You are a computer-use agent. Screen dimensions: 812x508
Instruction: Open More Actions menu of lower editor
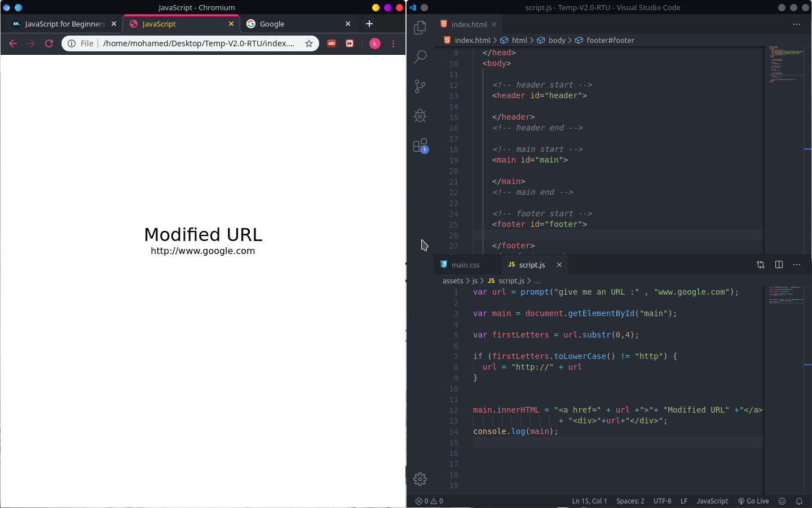(x=797, y=265)
